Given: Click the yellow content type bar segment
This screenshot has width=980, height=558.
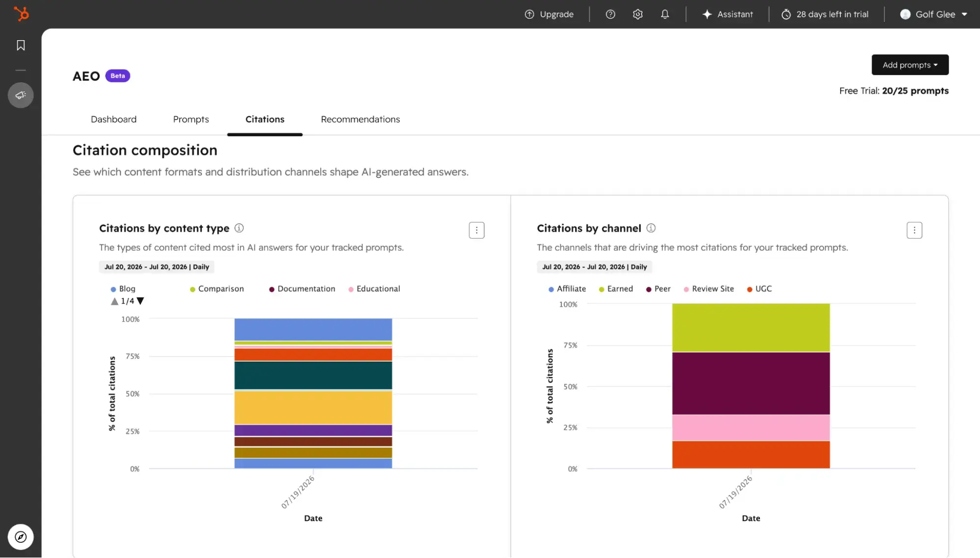Looking at the screenshot, I should pos(313,407).
